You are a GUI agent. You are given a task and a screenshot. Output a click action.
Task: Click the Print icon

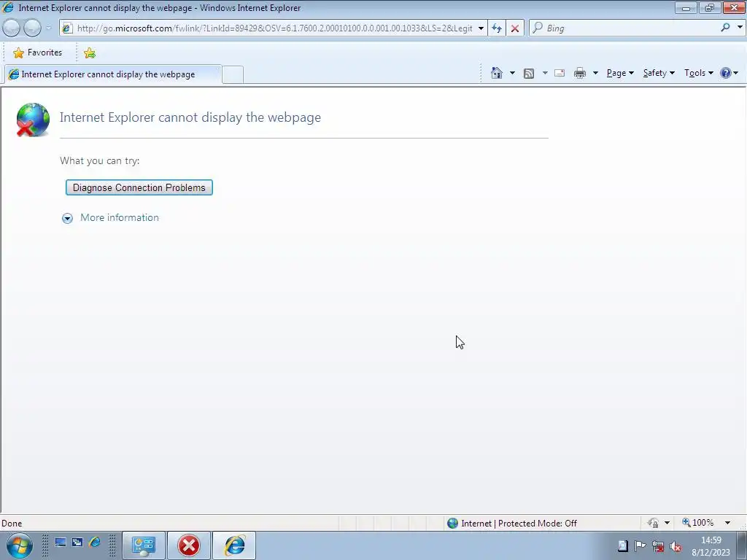(x=580, y=73)
